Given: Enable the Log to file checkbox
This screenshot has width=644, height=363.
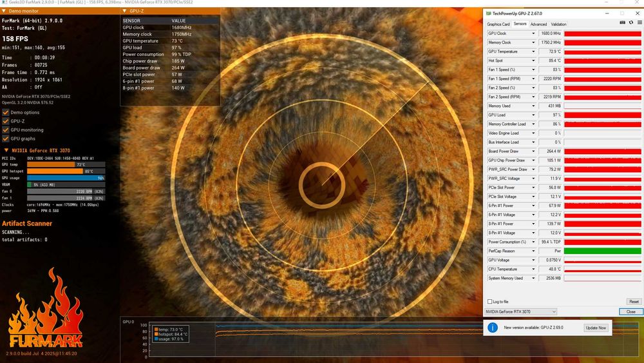Looking at the screenshot, I should pyautogui.click(x=489, y=301).
